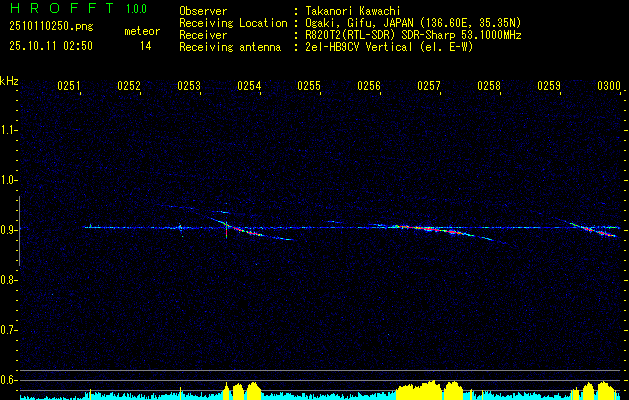
Task: Click the 0.9 frequency axis label
Action: 8,230
